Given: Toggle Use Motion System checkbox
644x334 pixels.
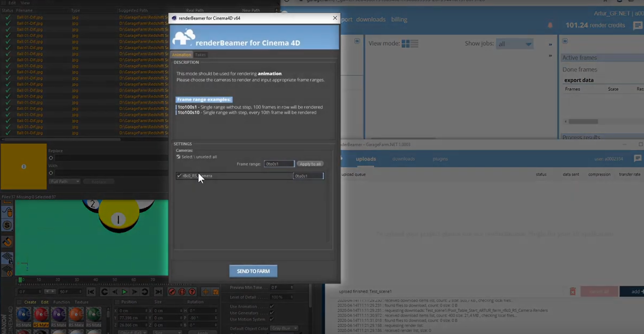Looking at the screenshot, I should click(x=272, y=319).
